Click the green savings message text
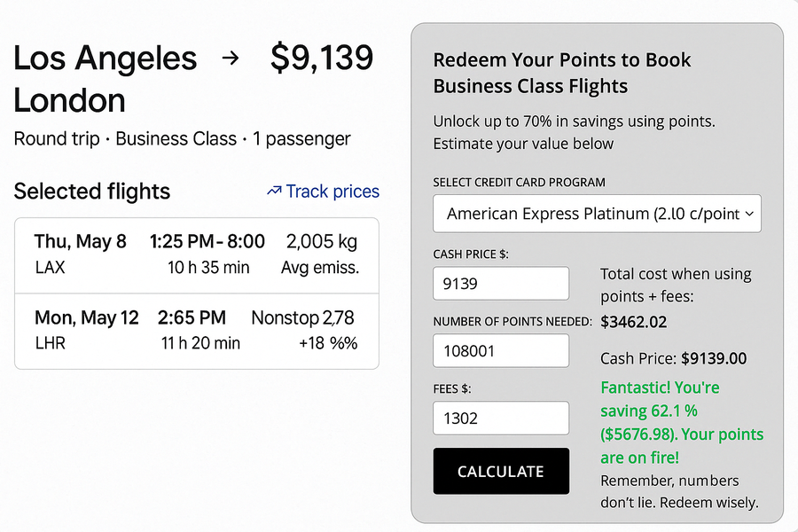This screenshot has height=532, width=798. 681,423
